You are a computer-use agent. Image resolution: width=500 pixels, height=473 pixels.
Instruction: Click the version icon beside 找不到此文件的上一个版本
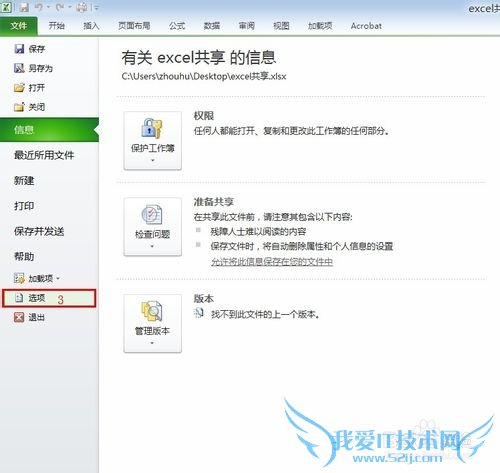tap(199, 313)
